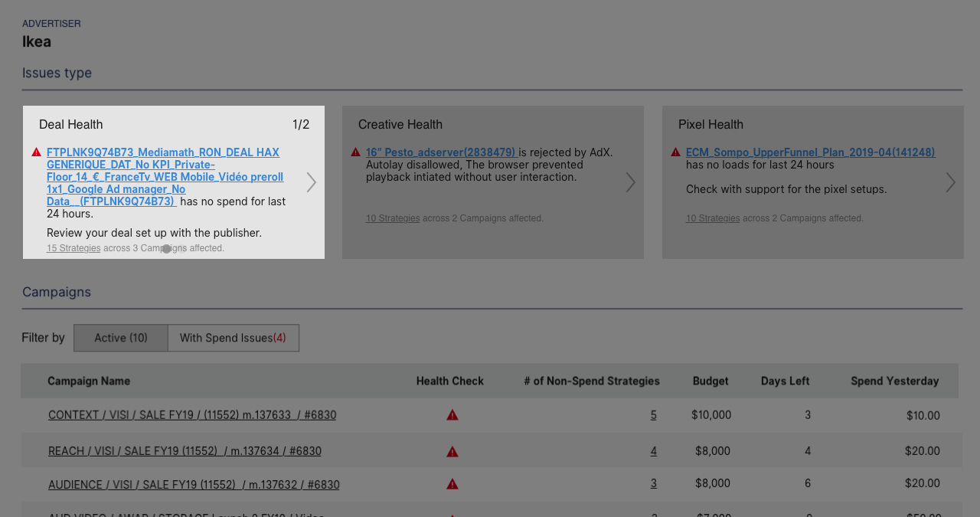This screenshot has width=980, height=517.
Task: Open the 3 non-spend strategies link
Action: (654, 483)
